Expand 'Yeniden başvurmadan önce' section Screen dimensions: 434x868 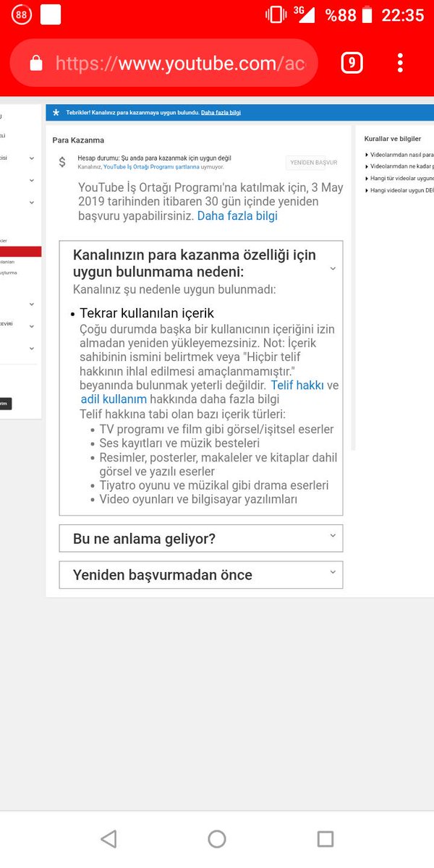click(x=201, y=575)
